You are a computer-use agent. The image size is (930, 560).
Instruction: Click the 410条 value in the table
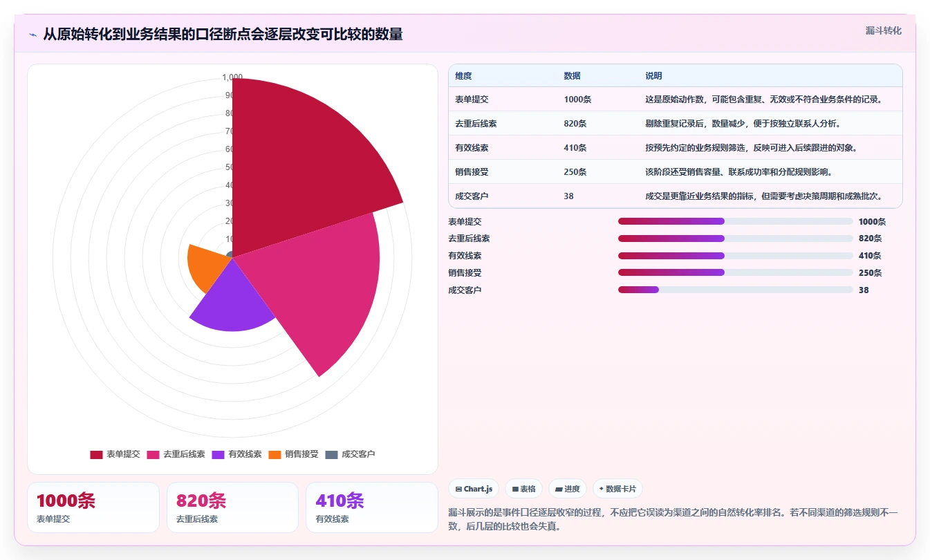click(x=575, y=148)
